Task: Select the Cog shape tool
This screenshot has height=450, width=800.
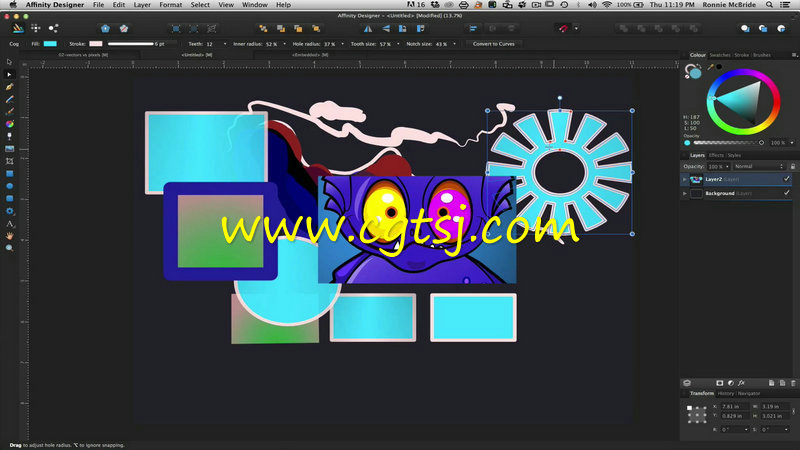Action: coord(9,211)
